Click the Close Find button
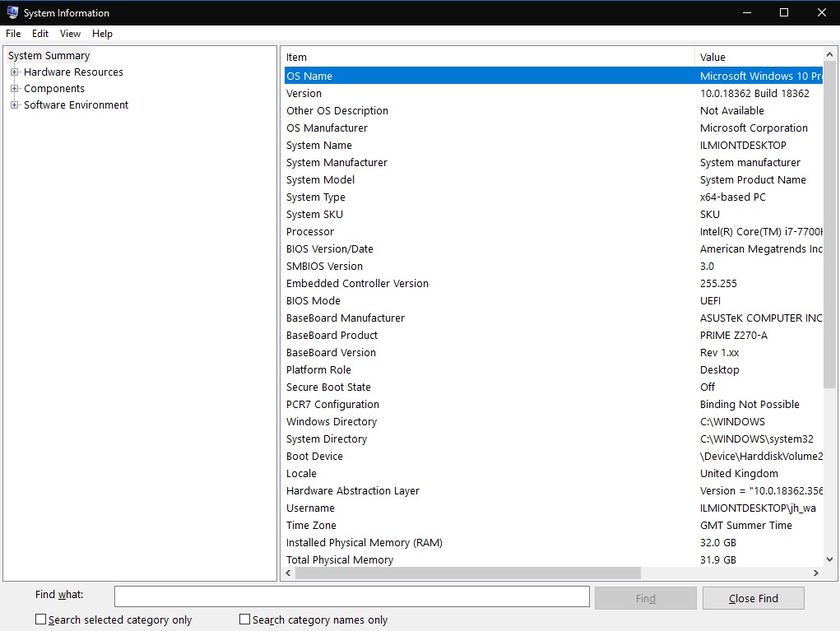This screenshot has height=631, width=840. coord(754,598)
